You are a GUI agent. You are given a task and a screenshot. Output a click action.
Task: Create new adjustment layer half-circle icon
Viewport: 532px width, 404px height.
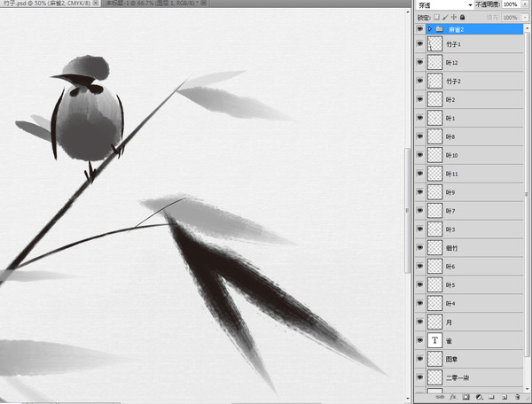tap(479, 397)
